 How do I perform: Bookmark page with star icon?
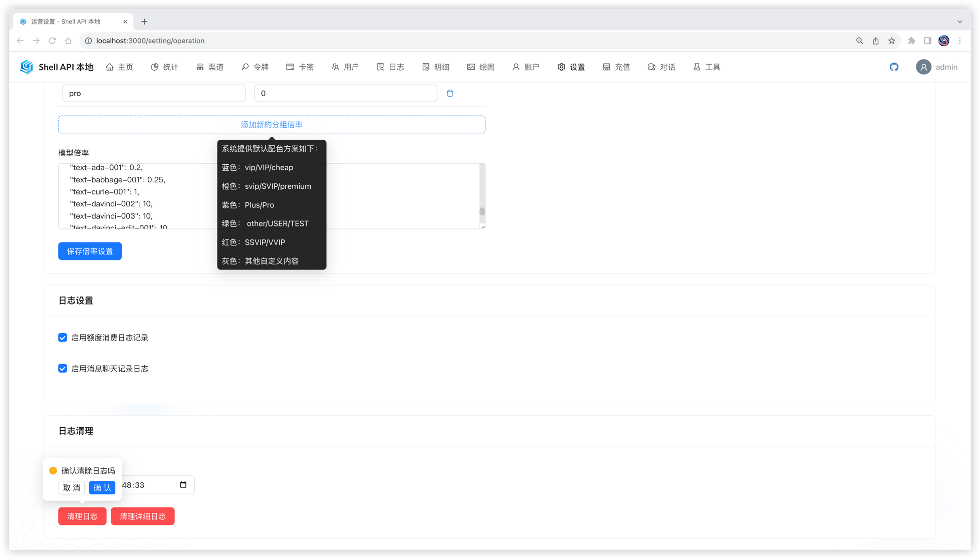tap(891, 41)
